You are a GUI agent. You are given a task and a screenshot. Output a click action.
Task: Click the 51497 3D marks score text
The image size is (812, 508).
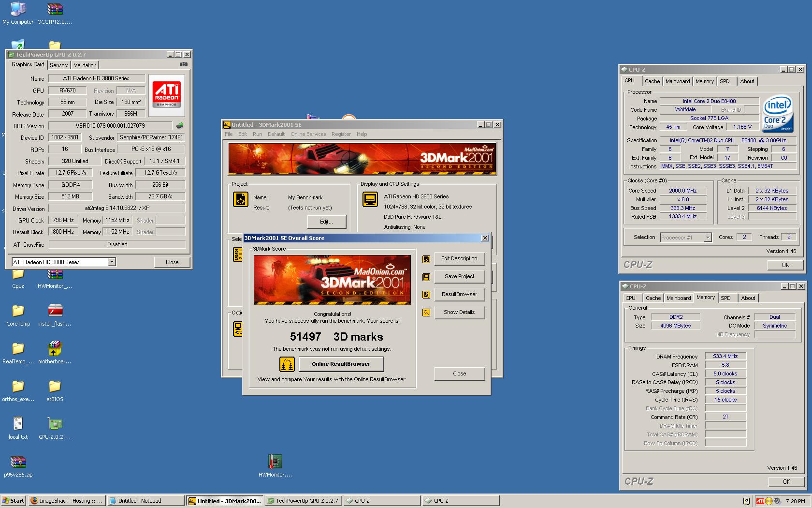tap(336, 337)
